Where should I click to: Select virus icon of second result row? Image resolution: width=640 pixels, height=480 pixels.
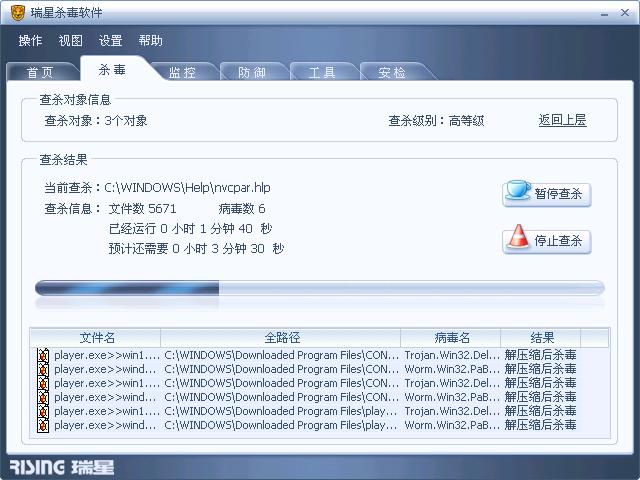click(x=43, y=369)
